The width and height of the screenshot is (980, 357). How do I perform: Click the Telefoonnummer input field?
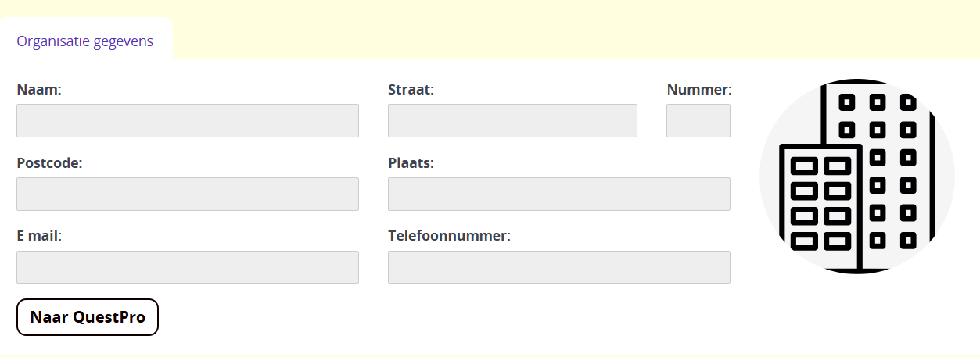point(558,267)
